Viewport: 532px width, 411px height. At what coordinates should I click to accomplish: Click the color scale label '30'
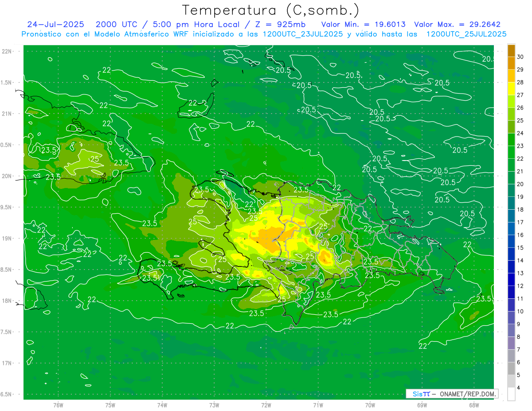(520, 57)
